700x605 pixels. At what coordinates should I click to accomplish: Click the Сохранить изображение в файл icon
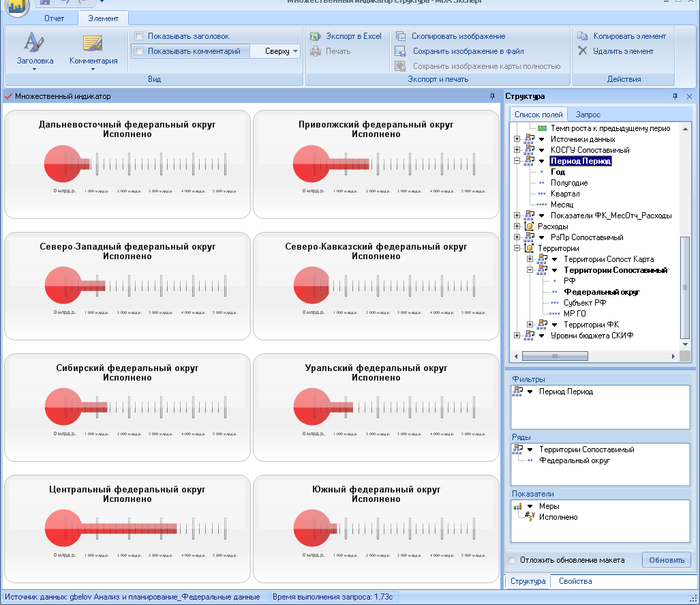401,51
